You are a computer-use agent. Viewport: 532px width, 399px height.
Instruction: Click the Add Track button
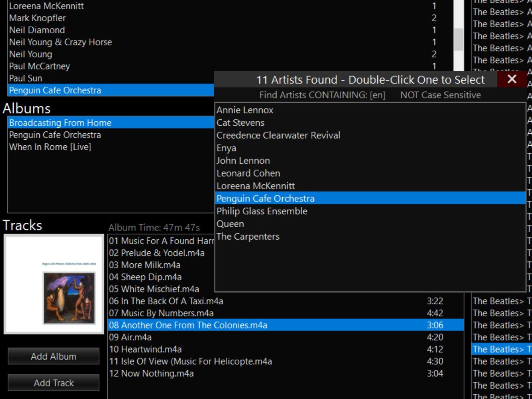53,383
